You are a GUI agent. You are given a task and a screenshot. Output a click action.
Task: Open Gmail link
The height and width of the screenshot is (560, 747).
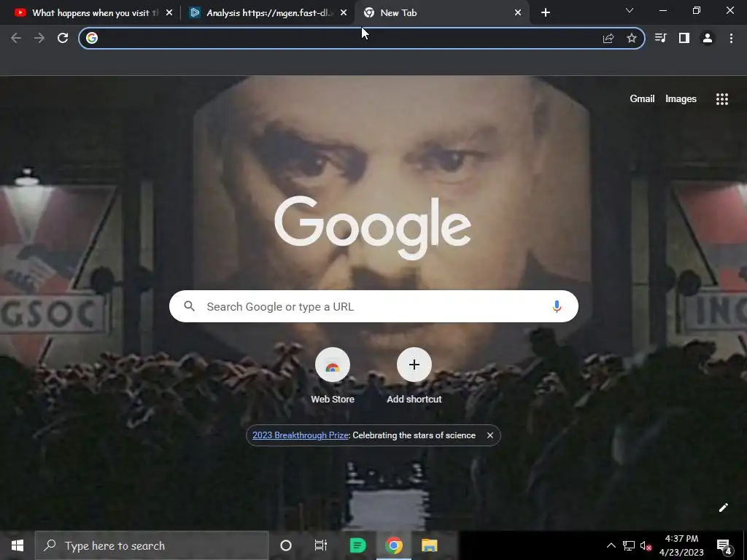point(642,98)
